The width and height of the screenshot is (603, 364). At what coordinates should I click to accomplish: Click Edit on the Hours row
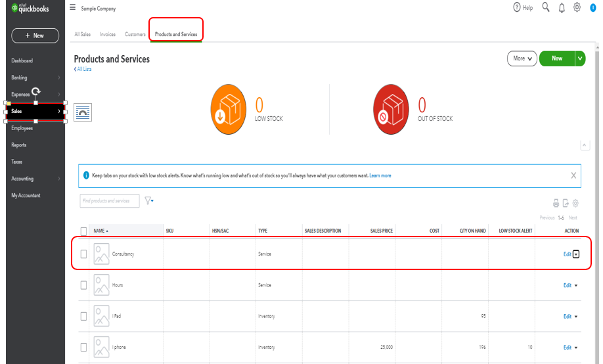568,285
